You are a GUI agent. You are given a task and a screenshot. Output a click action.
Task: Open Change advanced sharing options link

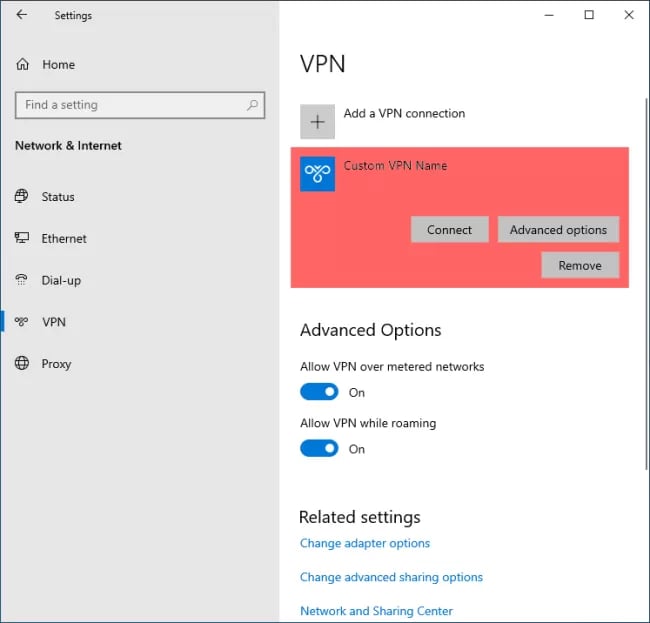391,577
